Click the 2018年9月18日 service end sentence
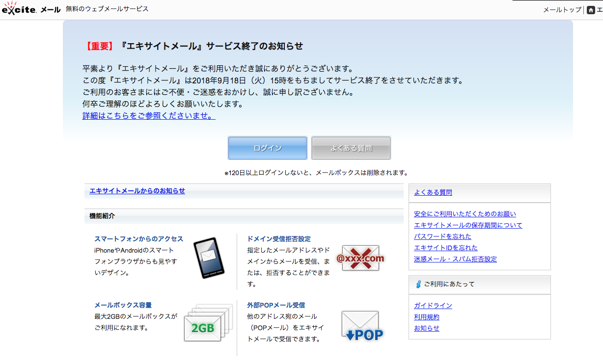Image resolution: width=603 pixels, height=364 pixels. (273, 80)
